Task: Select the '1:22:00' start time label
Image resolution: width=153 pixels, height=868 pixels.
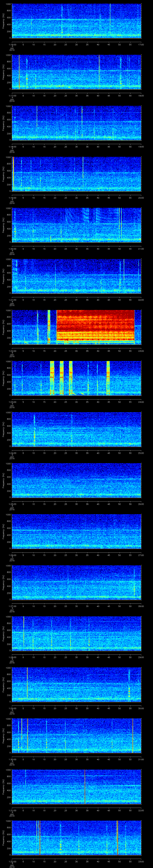Action: (12, 351)
